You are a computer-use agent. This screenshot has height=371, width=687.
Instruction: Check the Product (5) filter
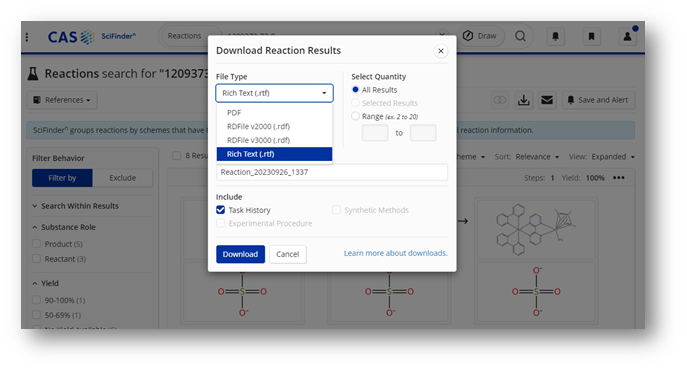point(36,244)
